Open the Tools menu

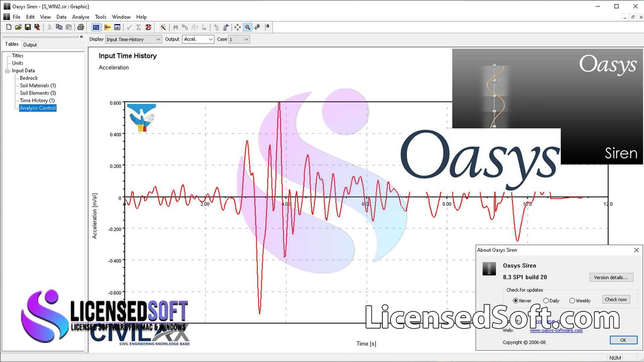pyautogui.click(x=101, y=17)
